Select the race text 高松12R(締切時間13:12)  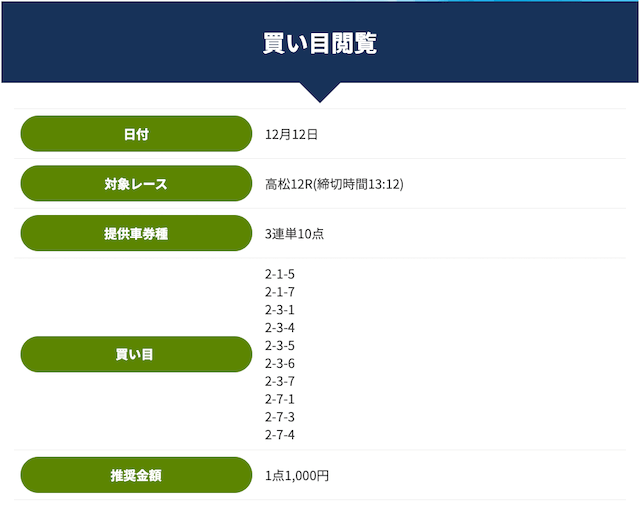[334, 184]
